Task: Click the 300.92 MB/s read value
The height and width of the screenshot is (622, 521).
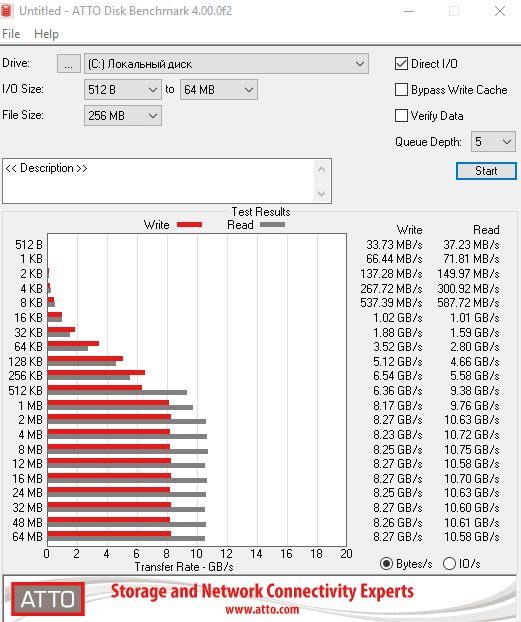Action: pyautogui.click(x=468, y=288)
